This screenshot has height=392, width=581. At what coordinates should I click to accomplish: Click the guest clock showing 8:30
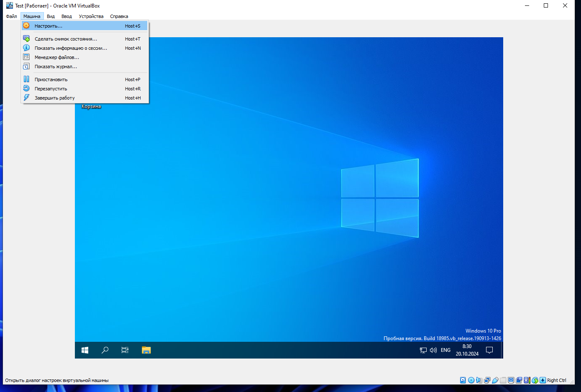[x=467, y=350]
